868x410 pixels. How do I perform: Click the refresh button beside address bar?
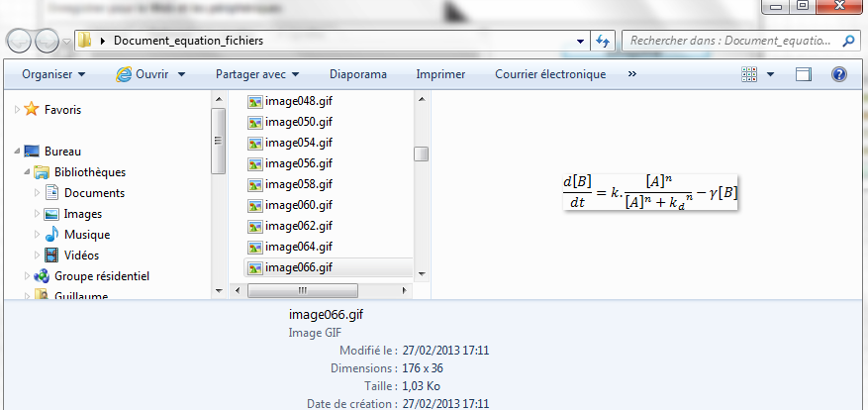603,42
